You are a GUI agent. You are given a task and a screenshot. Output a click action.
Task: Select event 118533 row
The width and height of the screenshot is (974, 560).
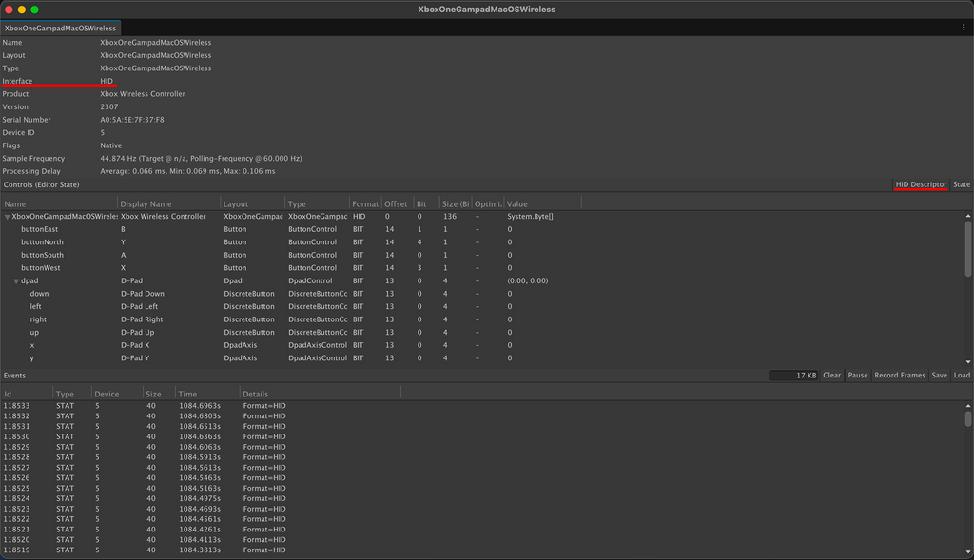click(482, 406)
